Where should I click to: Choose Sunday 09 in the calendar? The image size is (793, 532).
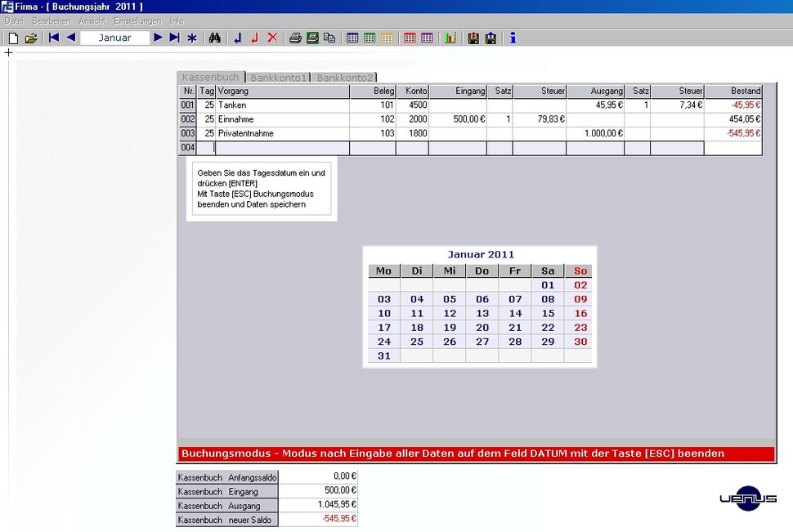[x=580, y=299]
